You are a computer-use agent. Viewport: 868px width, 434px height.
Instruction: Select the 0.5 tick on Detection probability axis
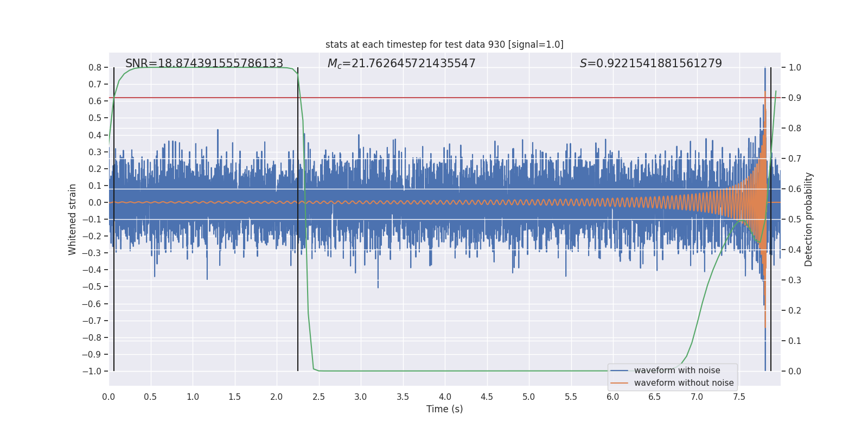[795, 220]
